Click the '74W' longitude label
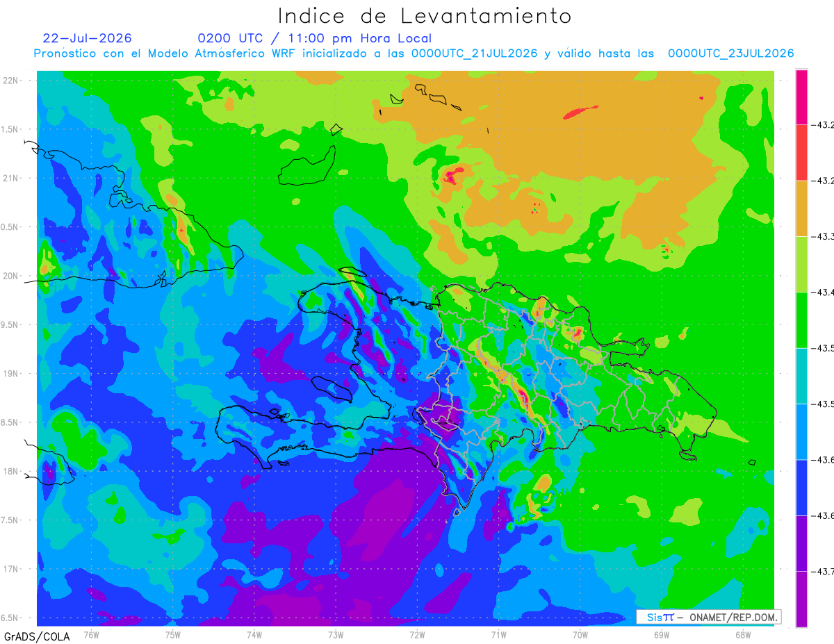This screenshot has width=834, height=644. pos(254,634)
